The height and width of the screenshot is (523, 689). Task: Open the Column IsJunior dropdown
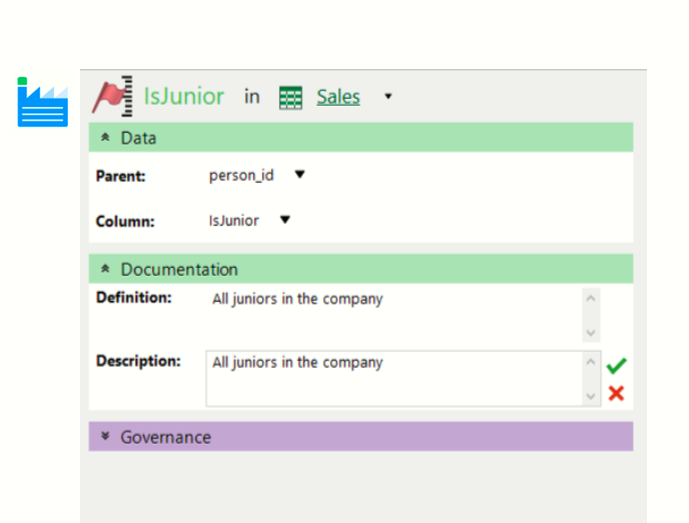click(x=285, y=220)
